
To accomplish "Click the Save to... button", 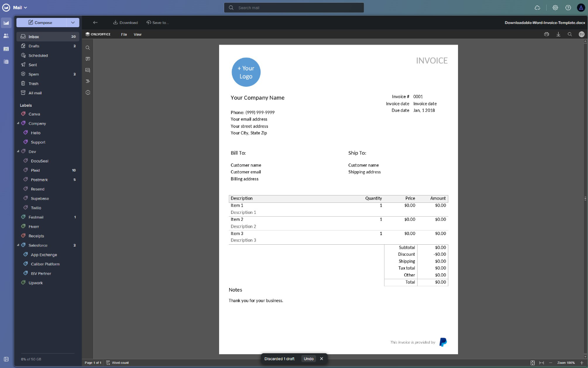I will [x=157, y=22].
